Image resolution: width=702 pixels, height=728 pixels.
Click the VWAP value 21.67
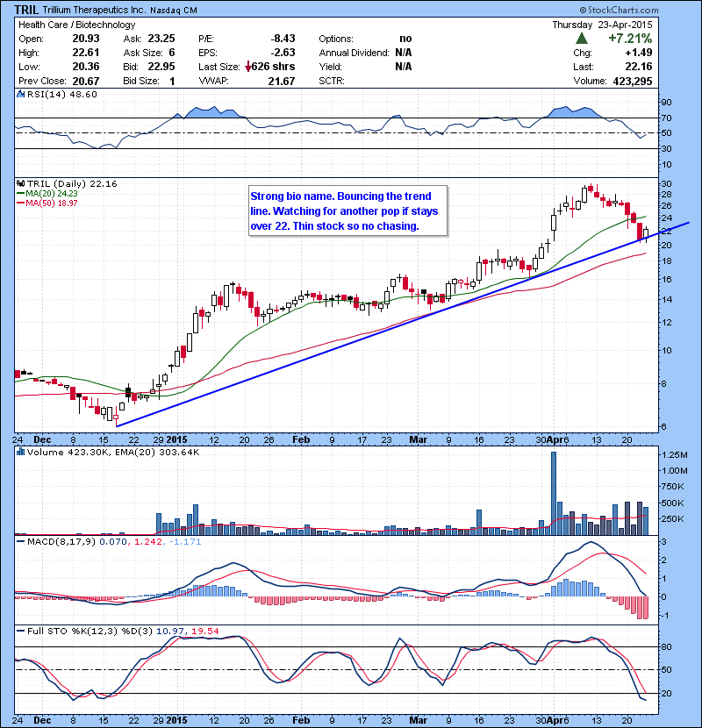[282, 82]
